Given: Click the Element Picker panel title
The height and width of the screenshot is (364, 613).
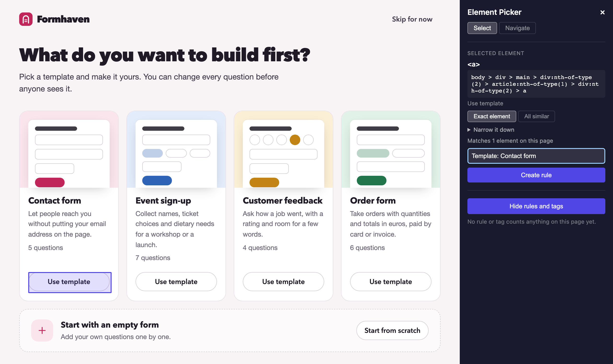Looking at the screenshot, I should point(494,12).
